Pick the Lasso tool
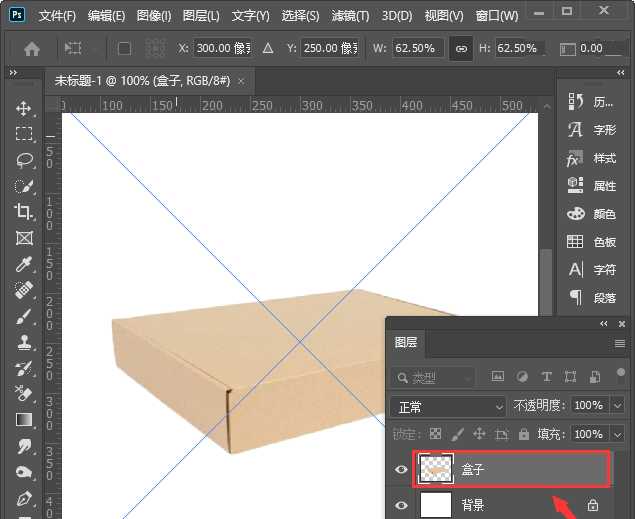The width and height of the screenshot is (635, 519). tap(24, 160)
